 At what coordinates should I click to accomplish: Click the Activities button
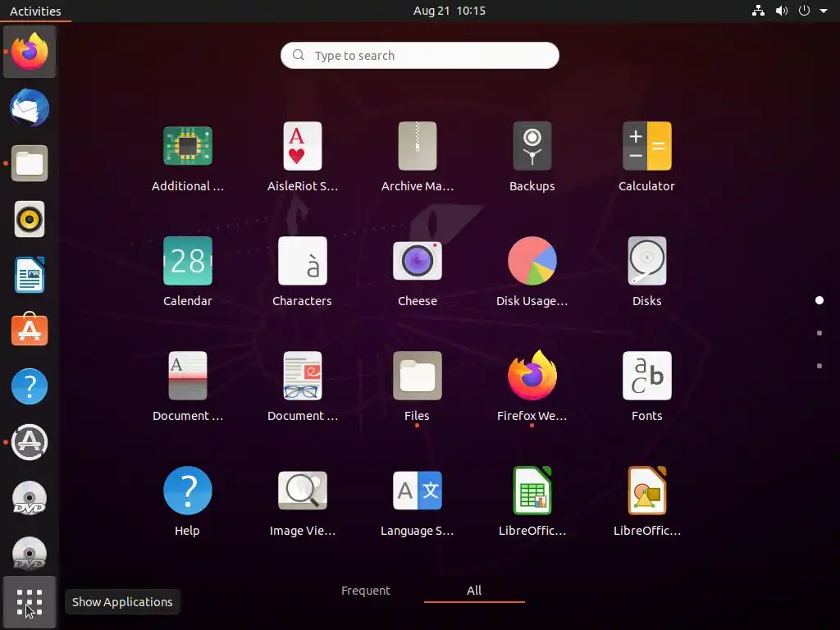coord(35,11)
